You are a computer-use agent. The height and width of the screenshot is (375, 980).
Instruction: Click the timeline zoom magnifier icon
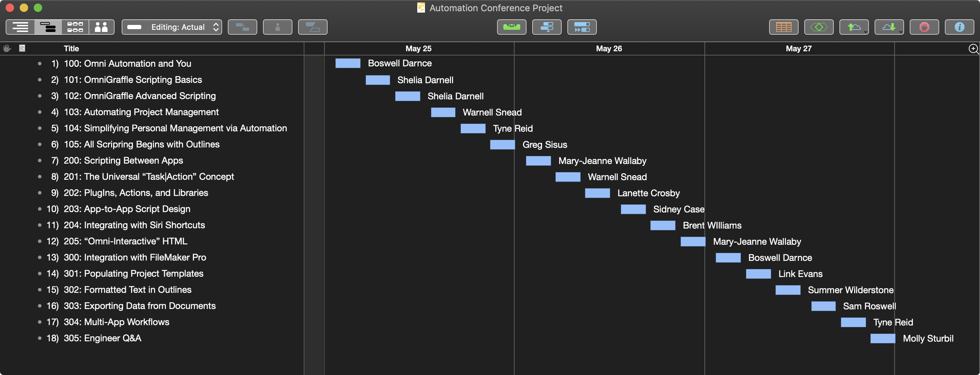[x=973, y=49]
